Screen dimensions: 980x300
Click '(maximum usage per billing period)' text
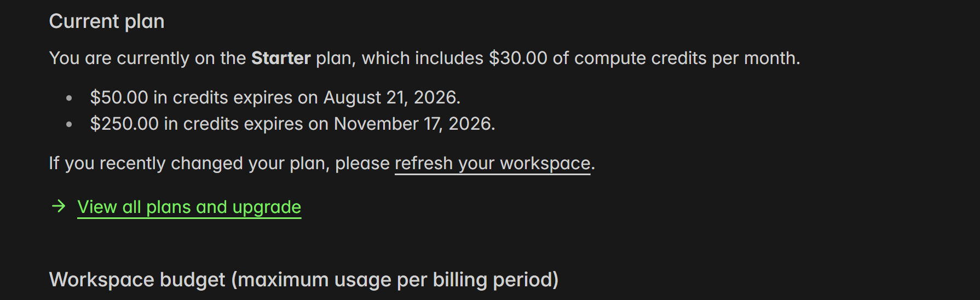(x=395, y=279)
